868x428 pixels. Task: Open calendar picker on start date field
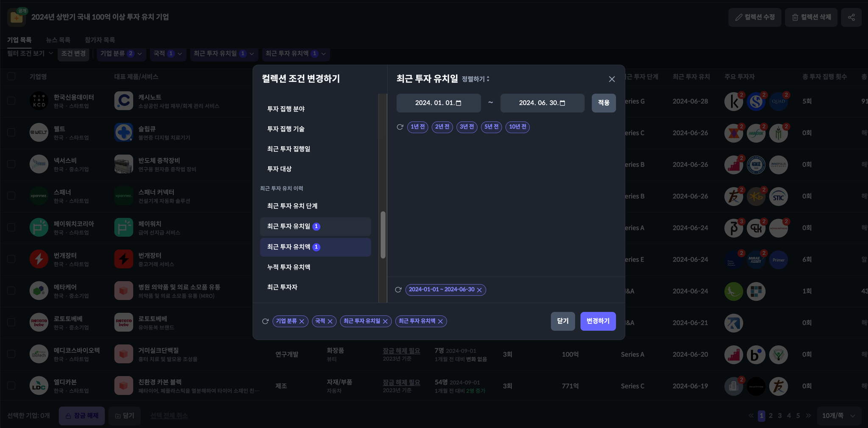tap(459, 103)
